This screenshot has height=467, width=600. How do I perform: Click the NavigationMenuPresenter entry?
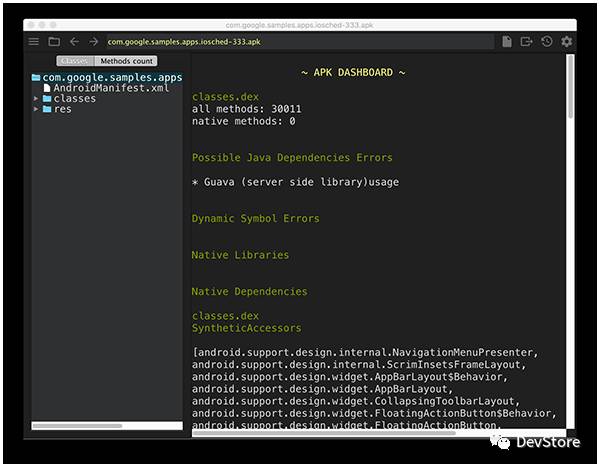point(366,353)
